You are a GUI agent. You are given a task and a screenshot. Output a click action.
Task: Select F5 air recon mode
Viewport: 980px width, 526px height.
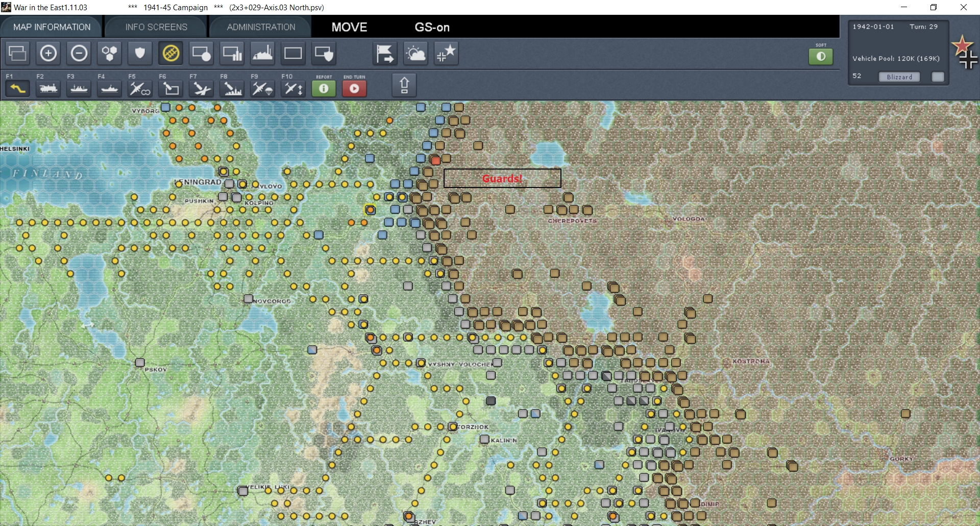tap(140, 88)
